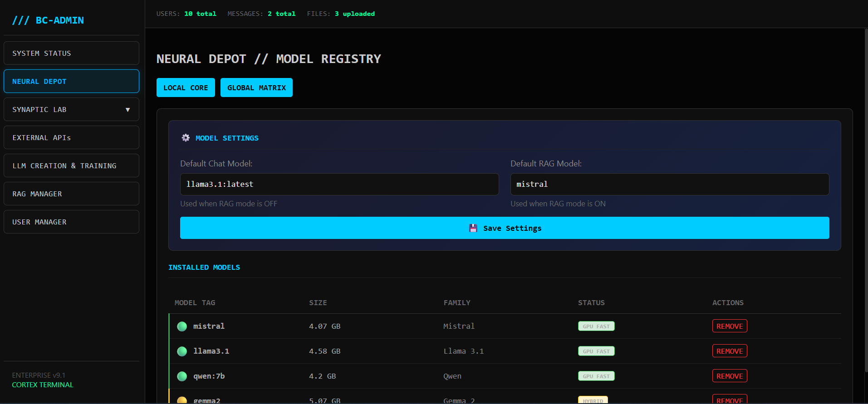The width and height of the screenshot is (868, 404).
Task: Switch to the Local Core tab
Action: [x=186, y=88]
